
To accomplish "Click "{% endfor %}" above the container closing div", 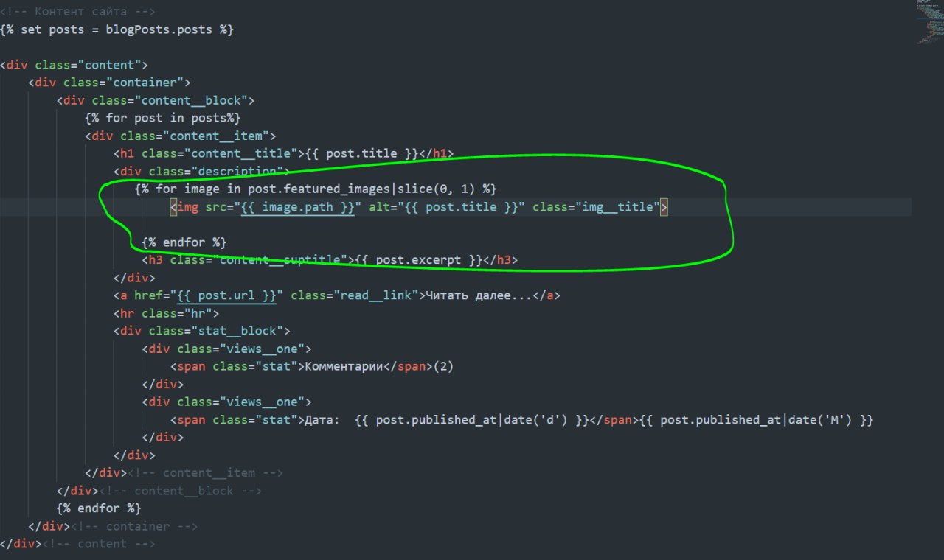I will 99,508.
